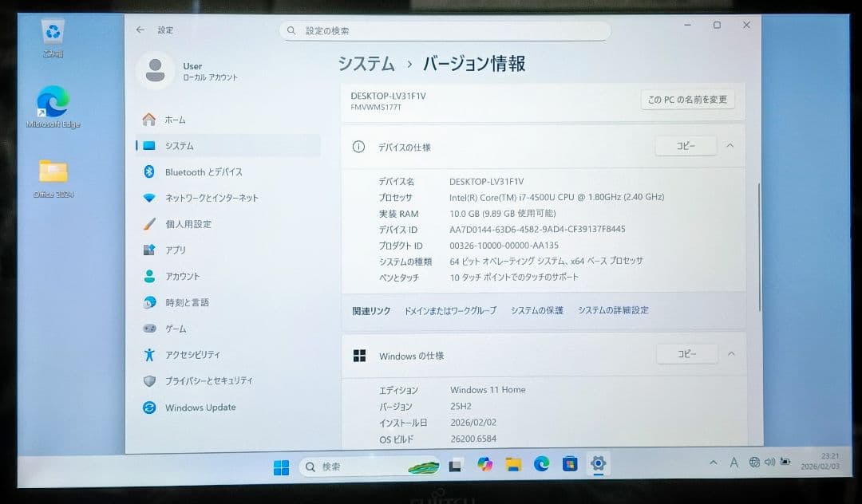Collapse the デバイスの仕様 section
Viewport: 862px width, 504px height.
[x=731, y=146]
